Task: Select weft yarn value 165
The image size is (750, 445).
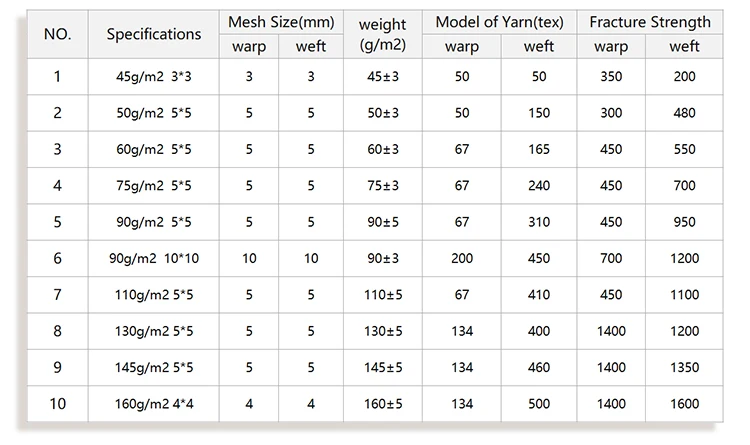Action: pos(539,149)
